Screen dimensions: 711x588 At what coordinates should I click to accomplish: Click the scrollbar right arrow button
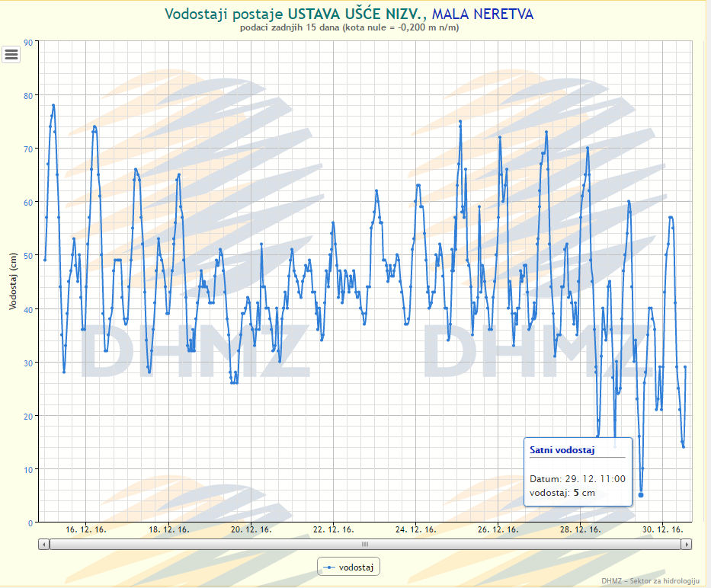(687, 544)
